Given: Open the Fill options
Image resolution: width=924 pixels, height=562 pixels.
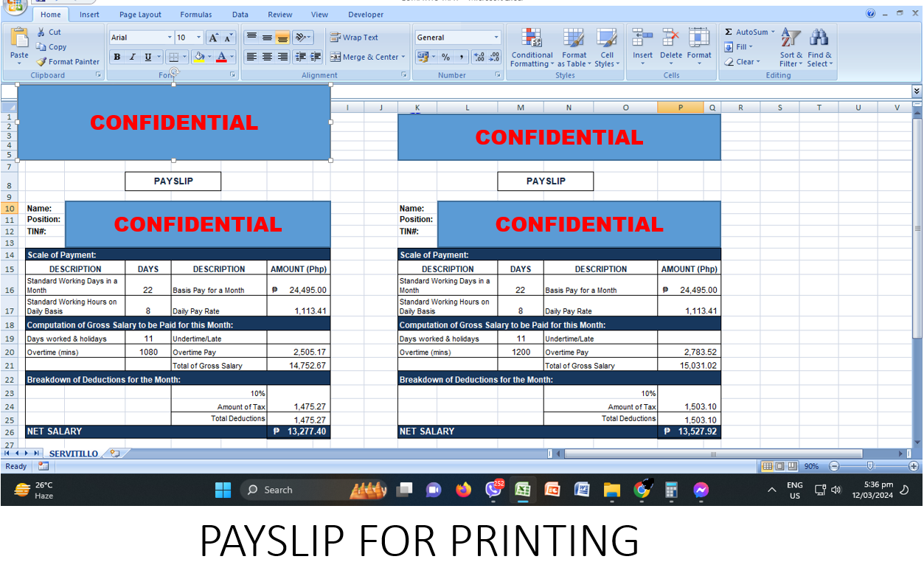Looking at the screenshot, I should [x=738, y=47].
